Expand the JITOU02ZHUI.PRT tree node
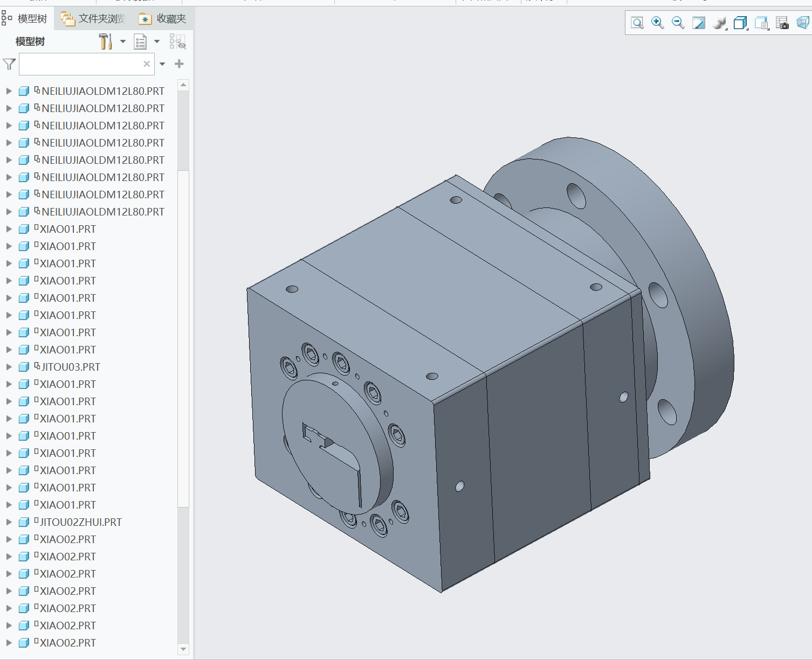The width and height of the screenshot is (812, 660). click(x=9, y=522)
